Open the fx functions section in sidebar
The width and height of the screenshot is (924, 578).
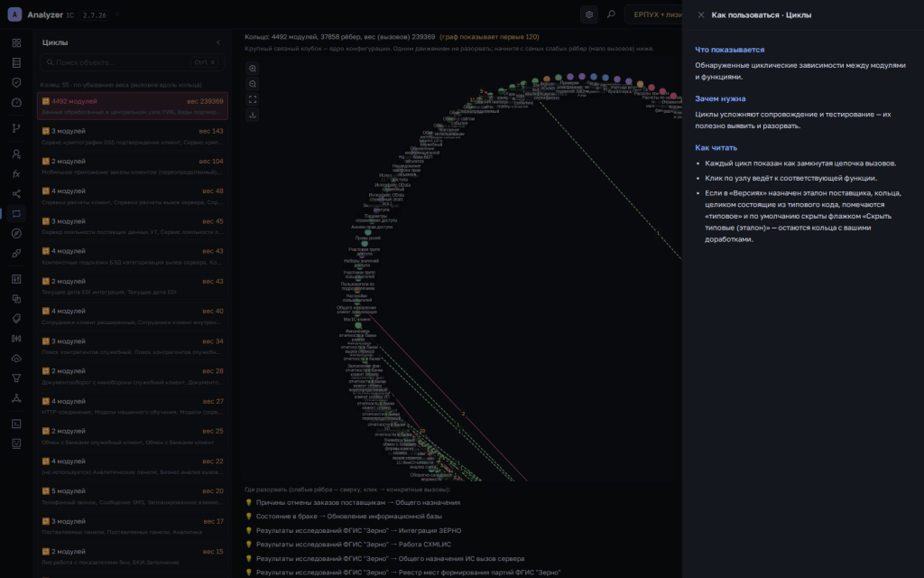tap(16, 174)
